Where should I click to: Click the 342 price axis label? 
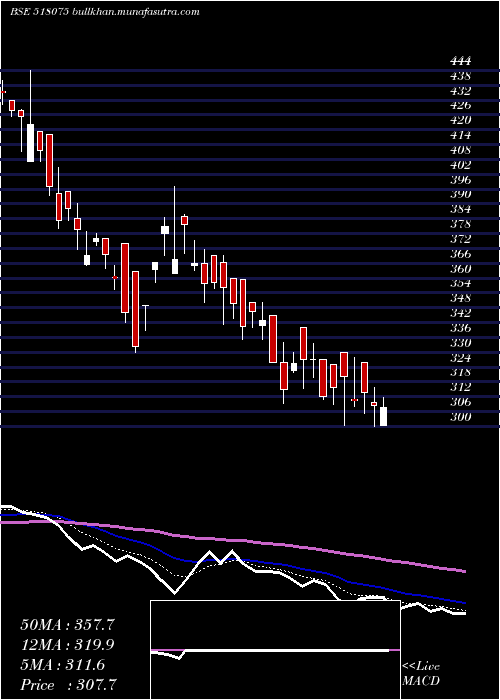pos(460,313)
